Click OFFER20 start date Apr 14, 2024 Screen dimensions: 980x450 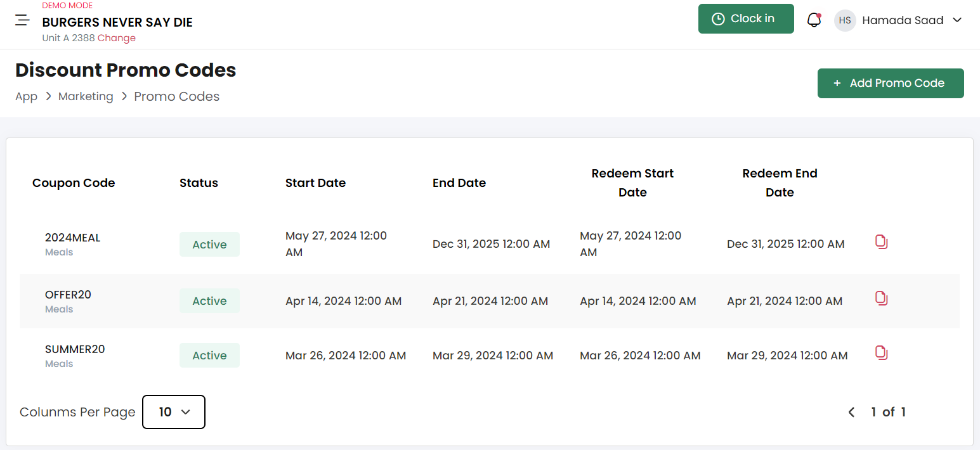343,301
